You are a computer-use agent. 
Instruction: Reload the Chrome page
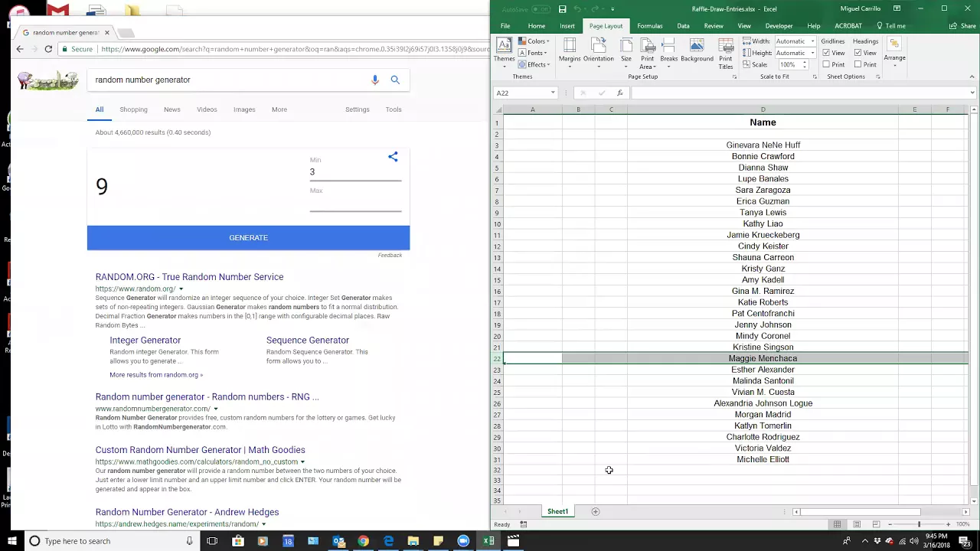(48, 49)
